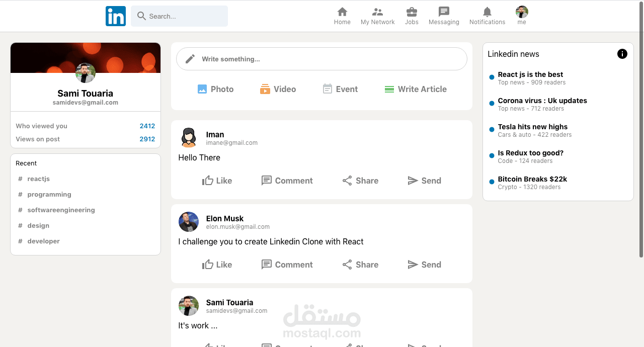Image resolution: width=644 pixels, height=347 pixels.
Task: Send Iman's post
Action: (x=424, y=181)
